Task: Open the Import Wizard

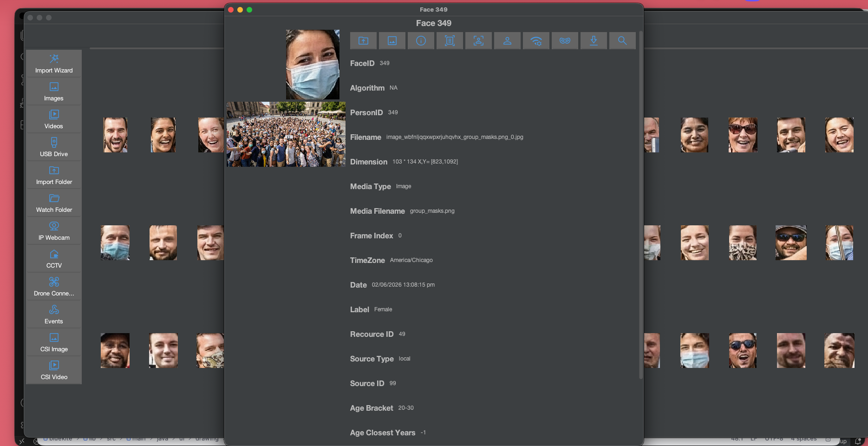Action: 54,64
